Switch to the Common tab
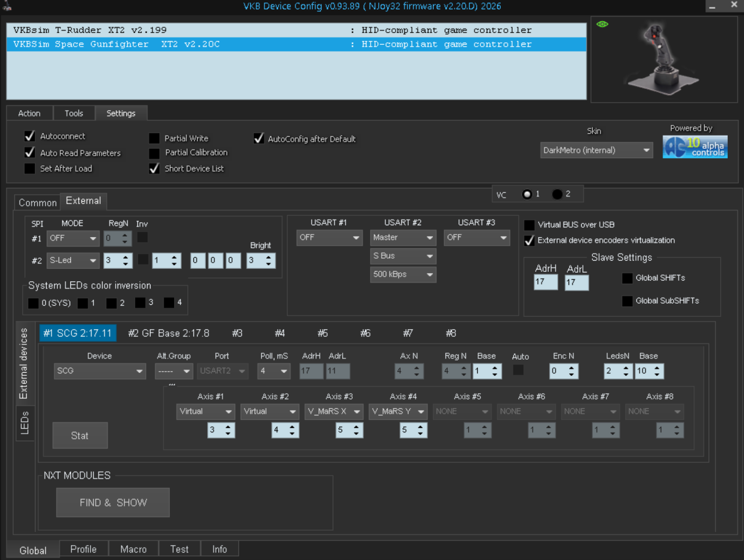The height and width of the screenshot is (560, 744). coord(37,203)
